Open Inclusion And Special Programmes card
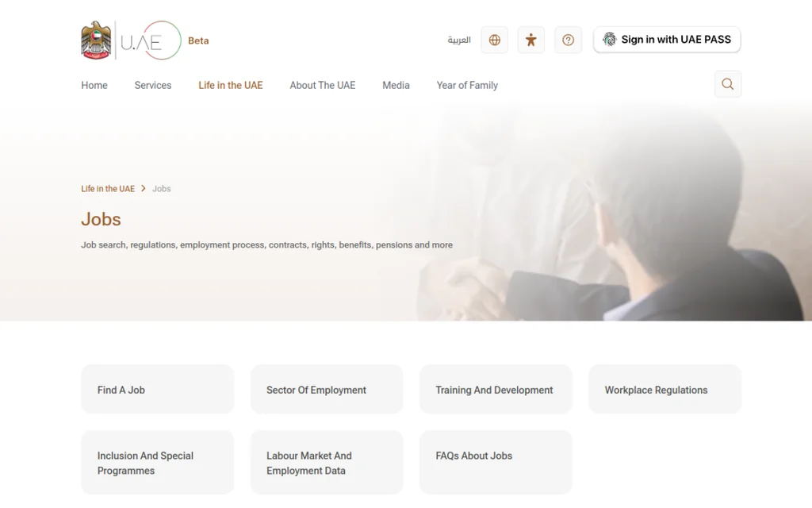 [158, 463]
